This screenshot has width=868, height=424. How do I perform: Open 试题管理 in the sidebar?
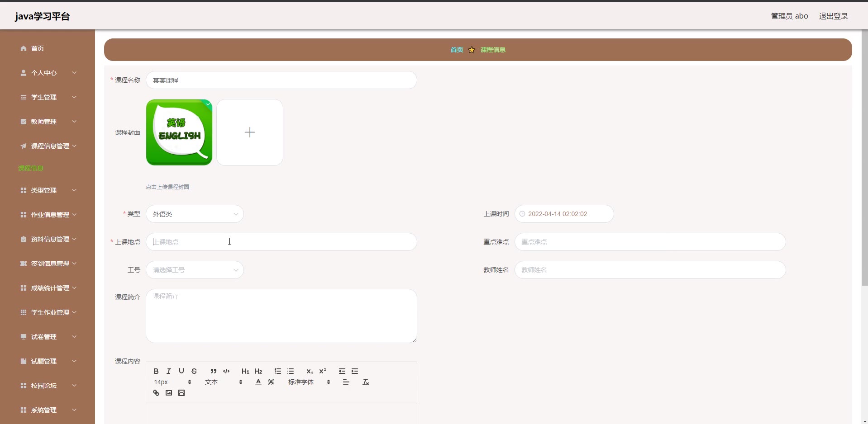click(x=48, y=361)
